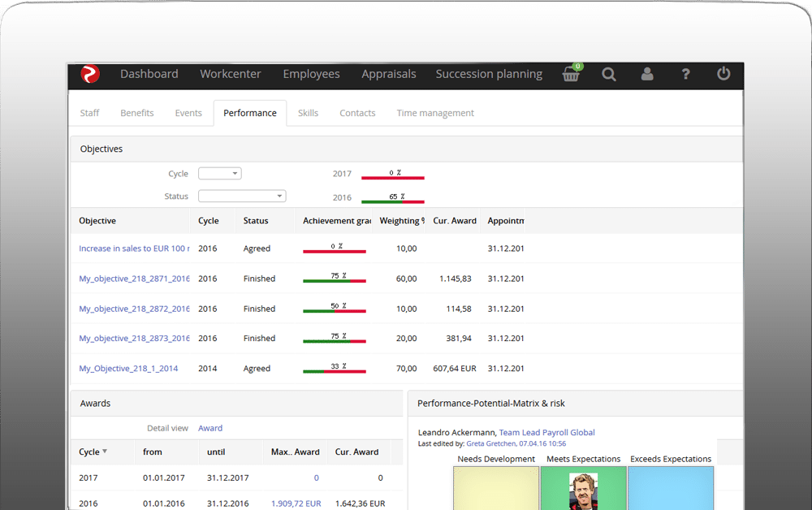Switch to the Time management tab
812x510 pixels.
click(x=435, y=113)
